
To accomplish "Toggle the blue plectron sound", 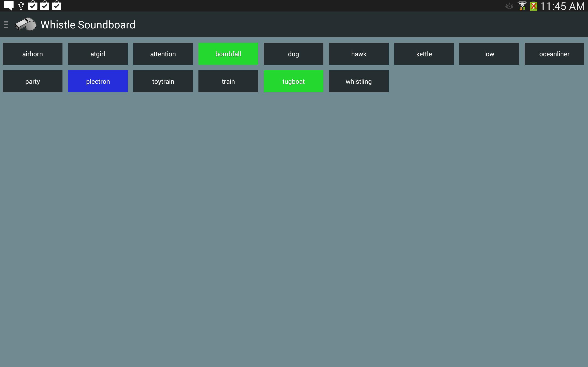I will point(98,81).
